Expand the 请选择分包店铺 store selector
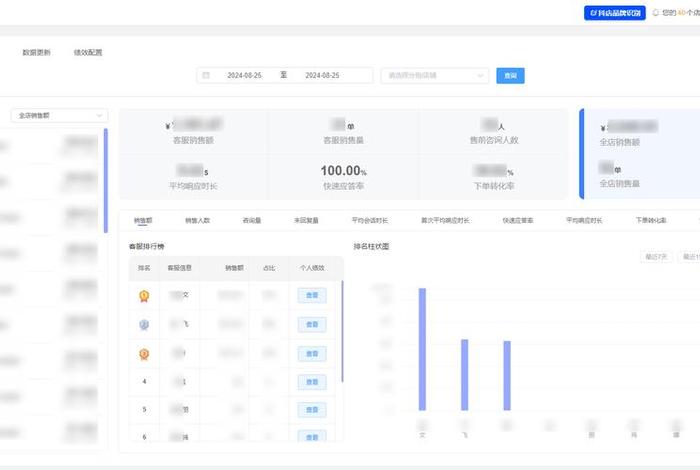This screenshot has width=700, height=470. point(434,75)
